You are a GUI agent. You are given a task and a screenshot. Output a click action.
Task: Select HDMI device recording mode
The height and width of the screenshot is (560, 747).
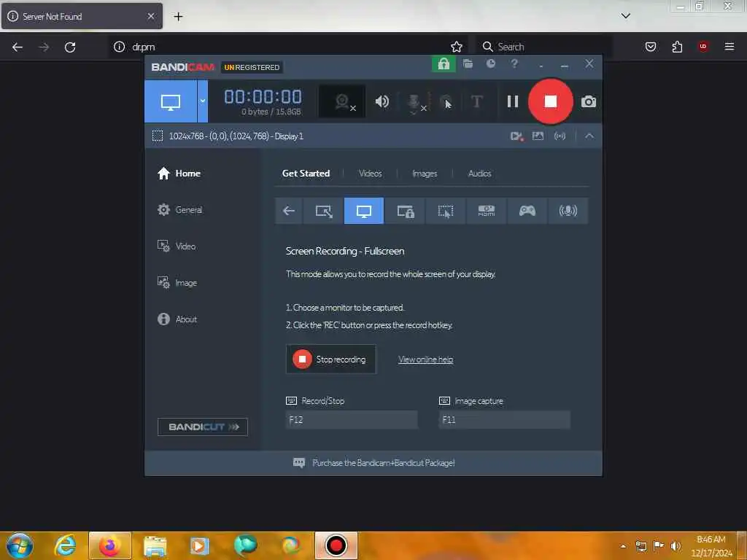(487, 211)
